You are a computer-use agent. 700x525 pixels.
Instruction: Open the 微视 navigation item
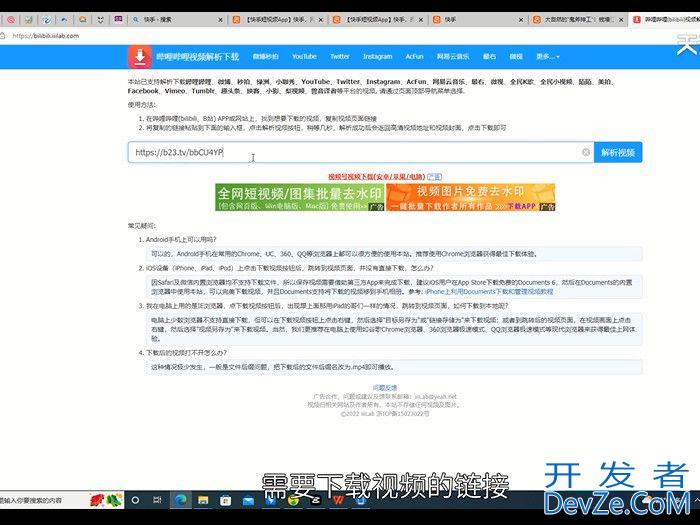coord(516,57)
